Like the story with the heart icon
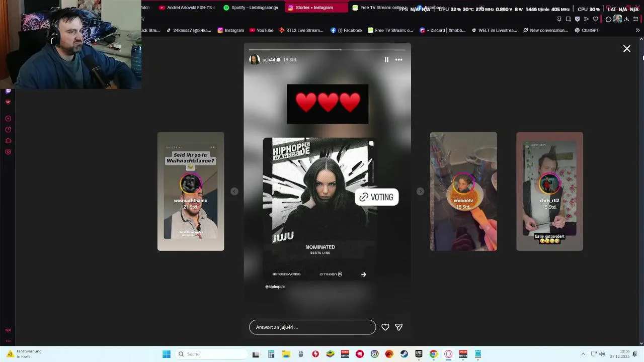 tap(385, 327)
